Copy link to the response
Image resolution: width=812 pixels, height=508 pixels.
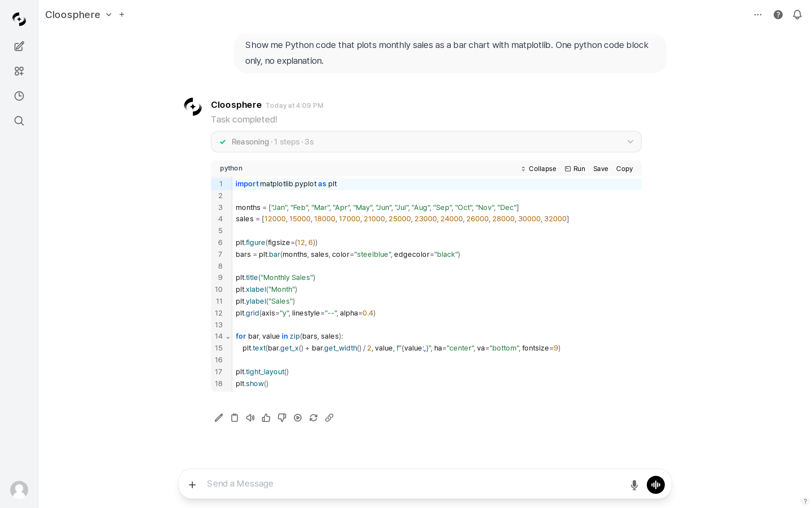coord(329,418)
